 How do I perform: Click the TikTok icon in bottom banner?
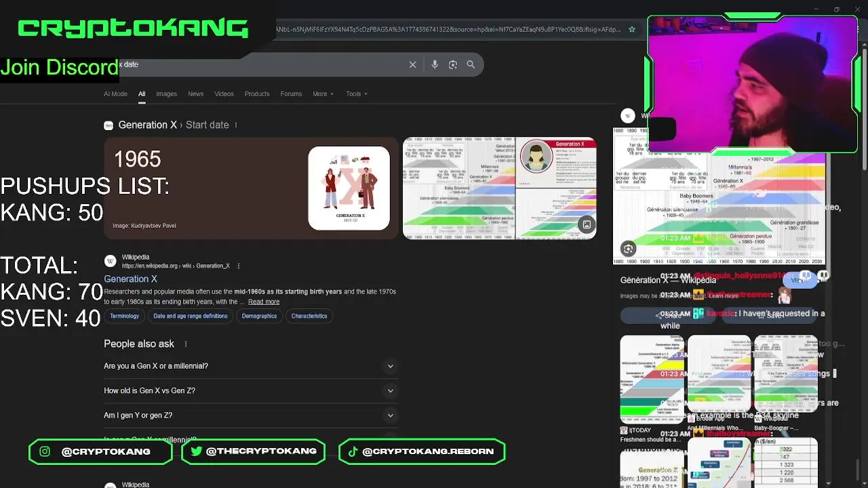tap(353, 451)
